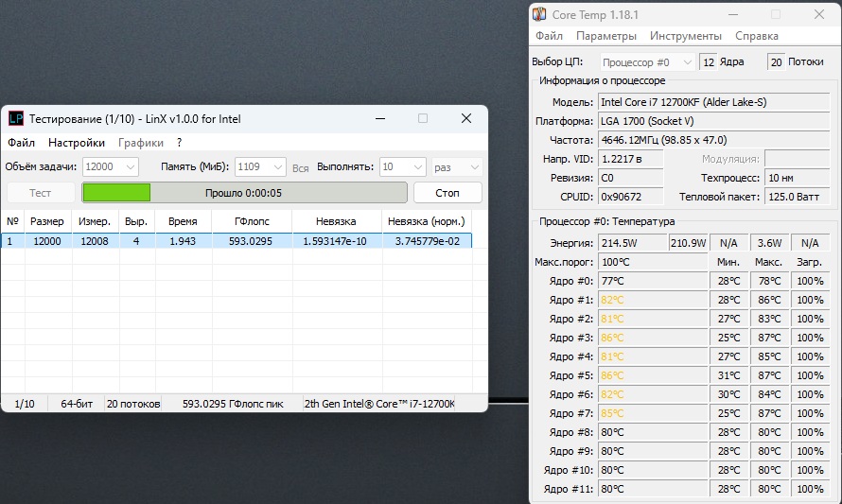The height and width of the screenshot is (504, 842).
Task: Open the Файл menu in LinX
Action: (x=21, y=143)
